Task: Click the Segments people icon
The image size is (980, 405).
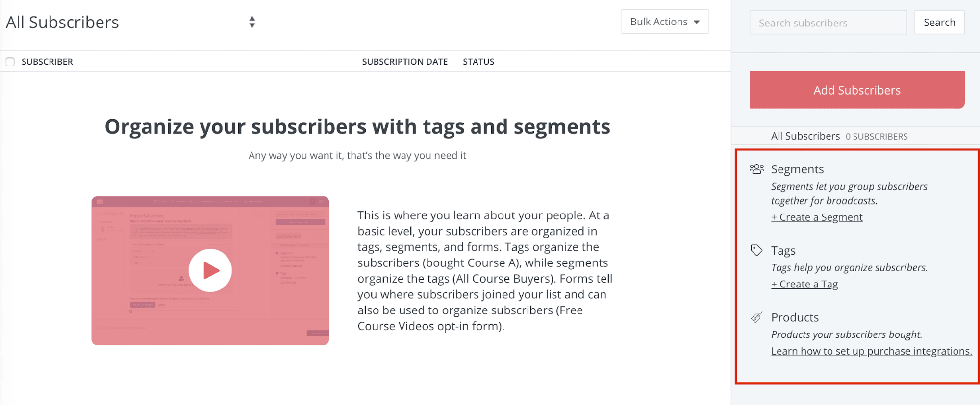Action: (756, 169)
